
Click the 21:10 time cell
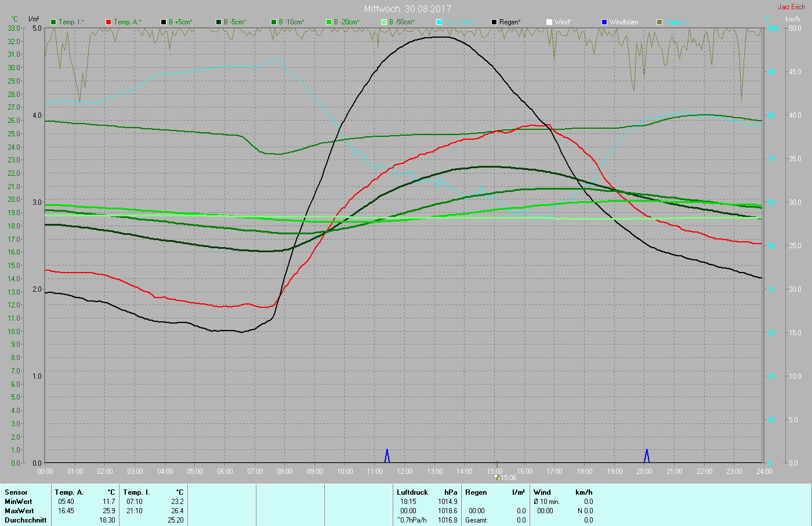pos(135,511)
